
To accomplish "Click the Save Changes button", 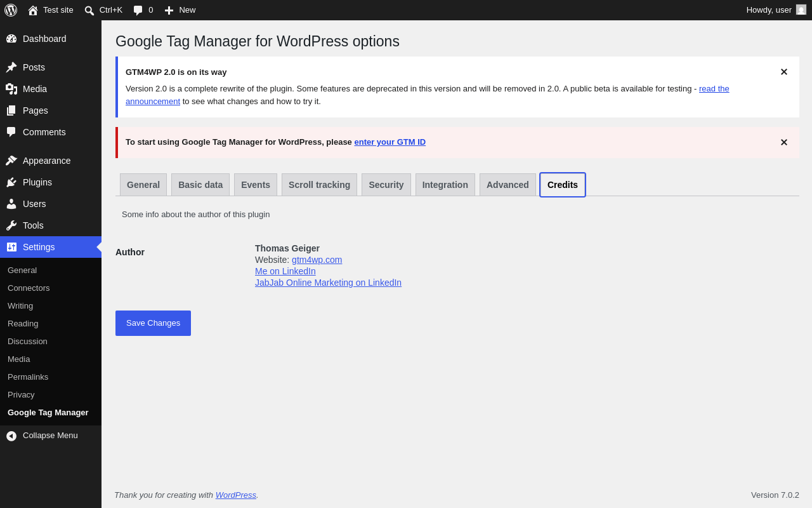I will pos(153,323).
